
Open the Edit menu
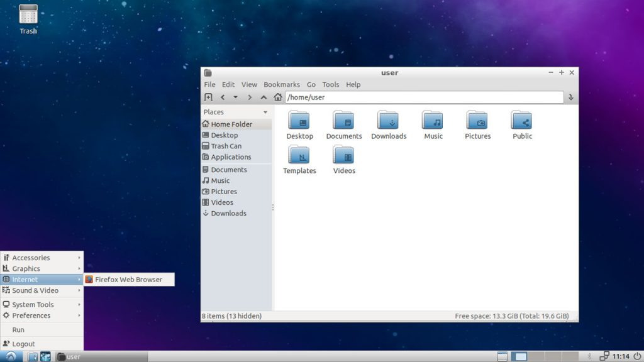[228, 85]
